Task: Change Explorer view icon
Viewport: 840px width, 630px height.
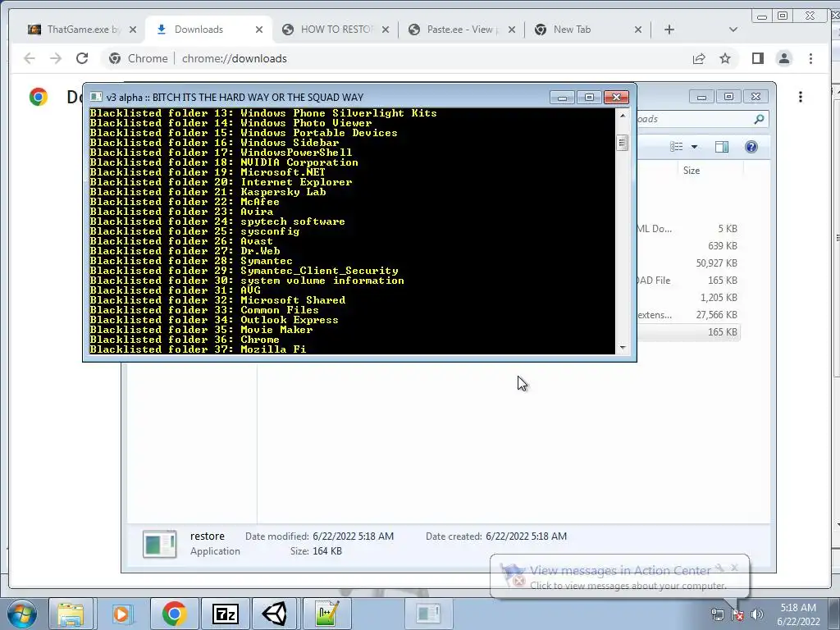Action: click(677, 147)
